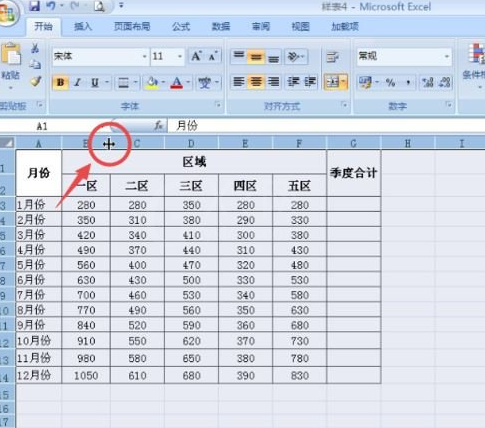The image size is (485, 428).
Task: Switch to the 数据 ribbon tab
Action: click(221, 27)
